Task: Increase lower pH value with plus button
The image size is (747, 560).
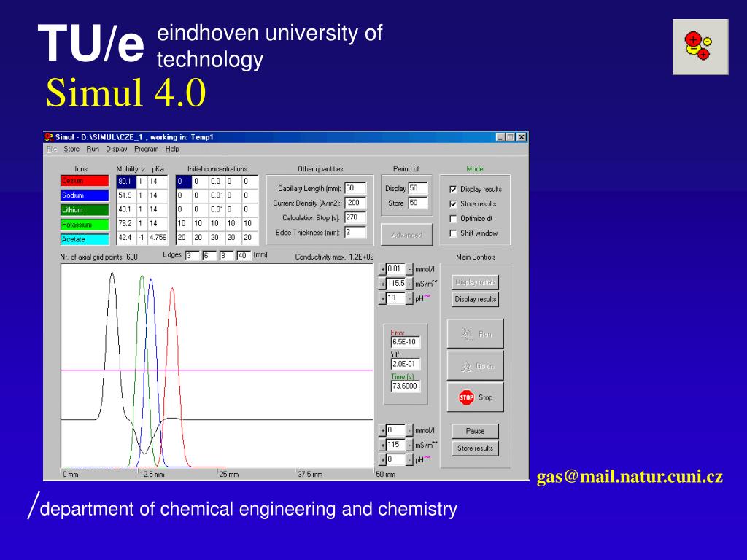Action: pos(382,459)
